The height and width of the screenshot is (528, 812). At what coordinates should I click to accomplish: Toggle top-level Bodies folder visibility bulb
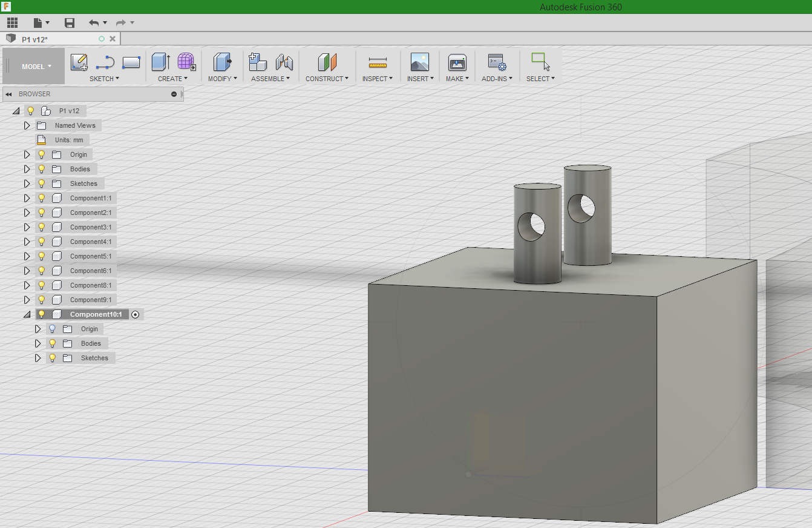point(41,169)
